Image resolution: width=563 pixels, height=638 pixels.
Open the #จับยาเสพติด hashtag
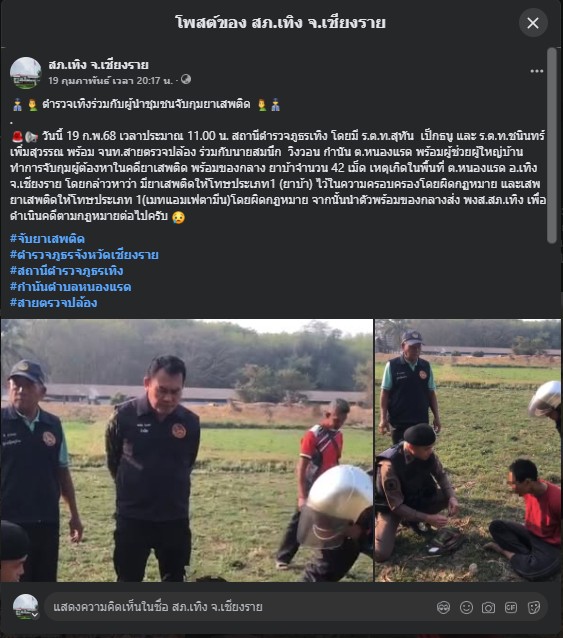click(47, 239)
